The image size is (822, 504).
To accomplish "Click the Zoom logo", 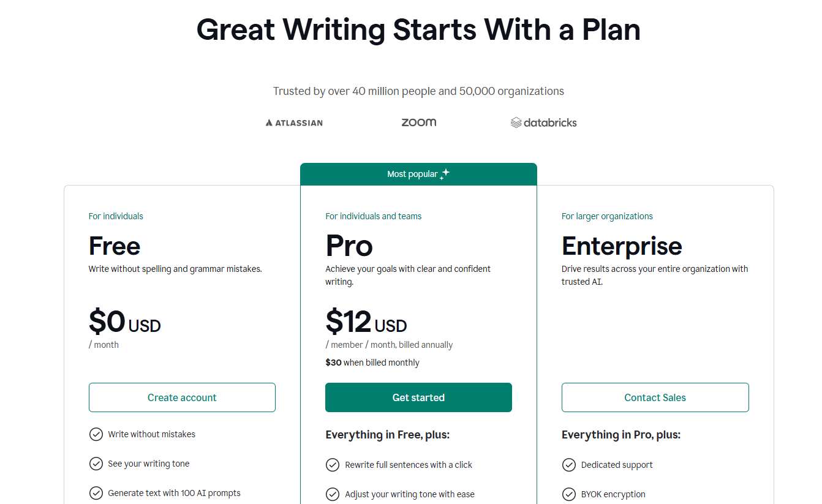I will [419, 122].
